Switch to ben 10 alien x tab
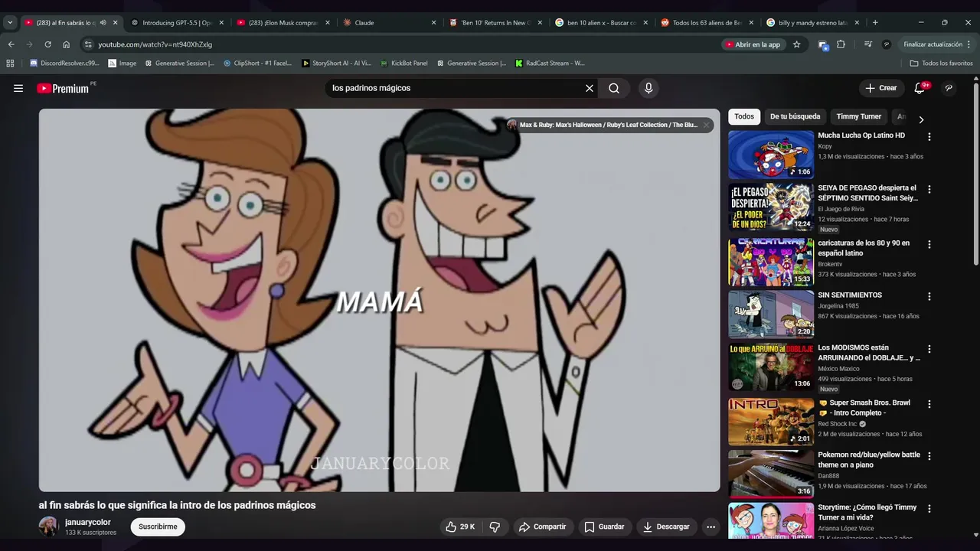980x551 pixels. click(601, 23)
